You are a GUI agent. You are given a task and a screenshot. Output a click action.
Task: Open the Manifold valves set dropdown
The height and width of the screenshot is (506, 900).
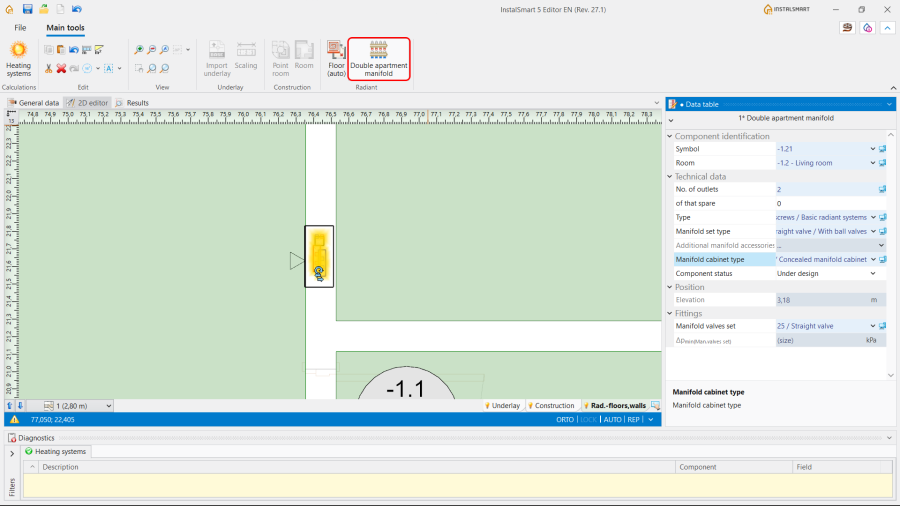(x=872, y=326)
